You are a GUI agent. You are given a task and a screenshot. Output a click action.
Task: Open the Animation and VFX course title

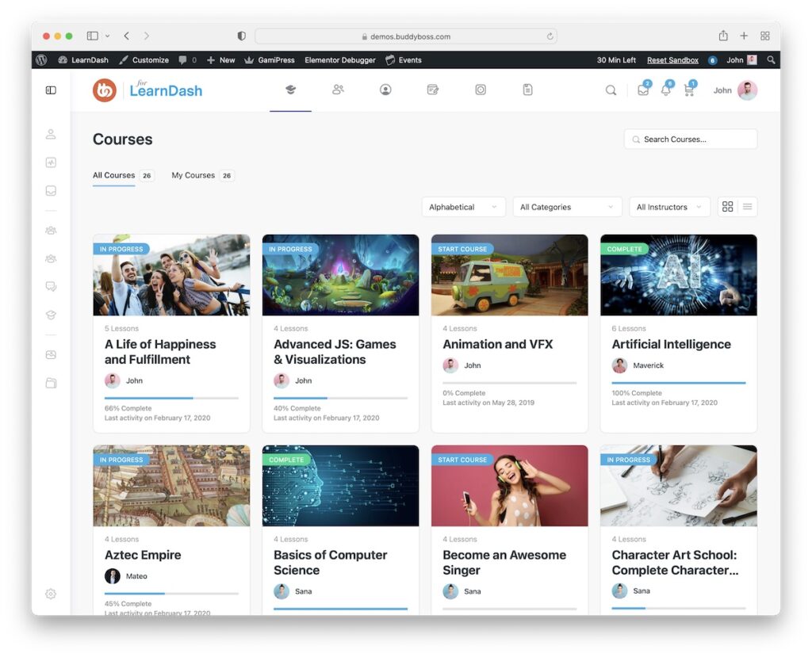pos(498,344)
